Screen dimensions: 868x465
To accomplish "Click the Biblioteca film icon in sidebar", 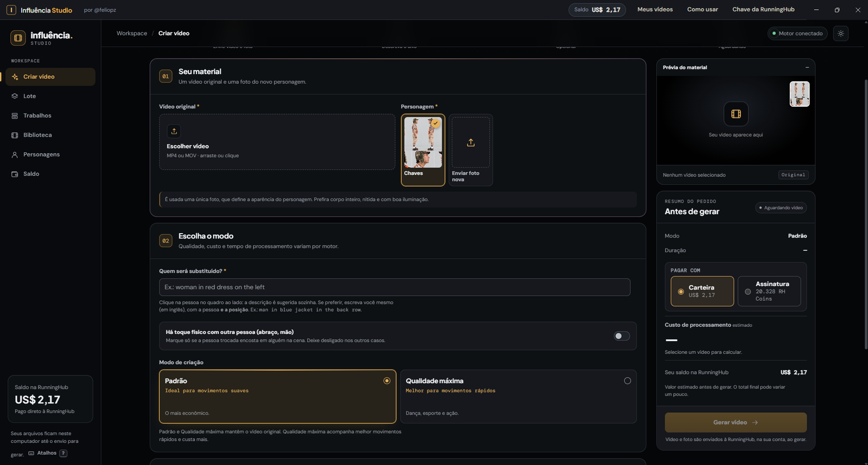I will pos(15,135).
